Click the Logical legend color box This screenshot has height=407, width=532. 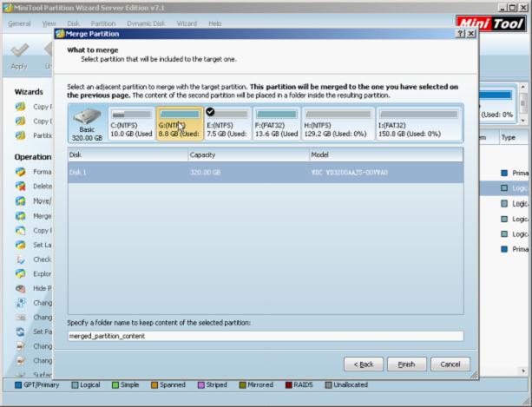pyautogui.click(x=75, y=385)
